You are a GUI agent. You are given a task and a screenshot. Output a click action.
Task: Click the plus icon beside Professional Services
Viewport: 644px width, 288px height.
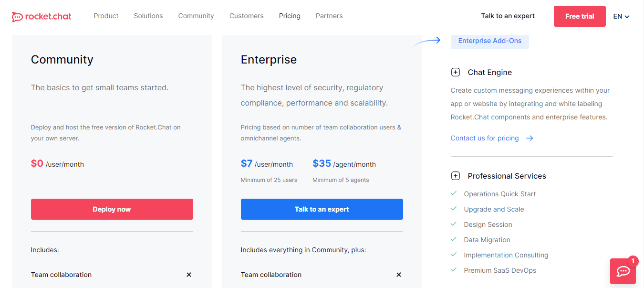click(456, 176)
